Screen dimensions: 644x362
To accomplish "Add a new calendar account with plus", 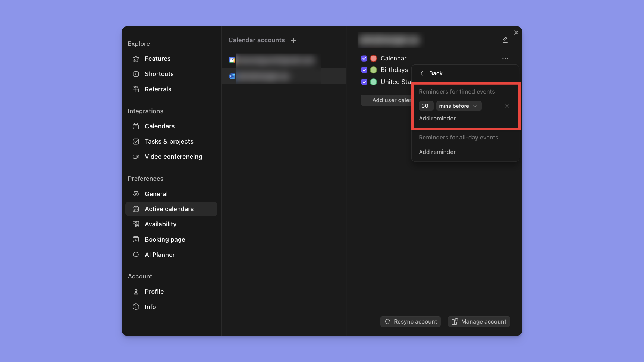I will coord(293,40).
